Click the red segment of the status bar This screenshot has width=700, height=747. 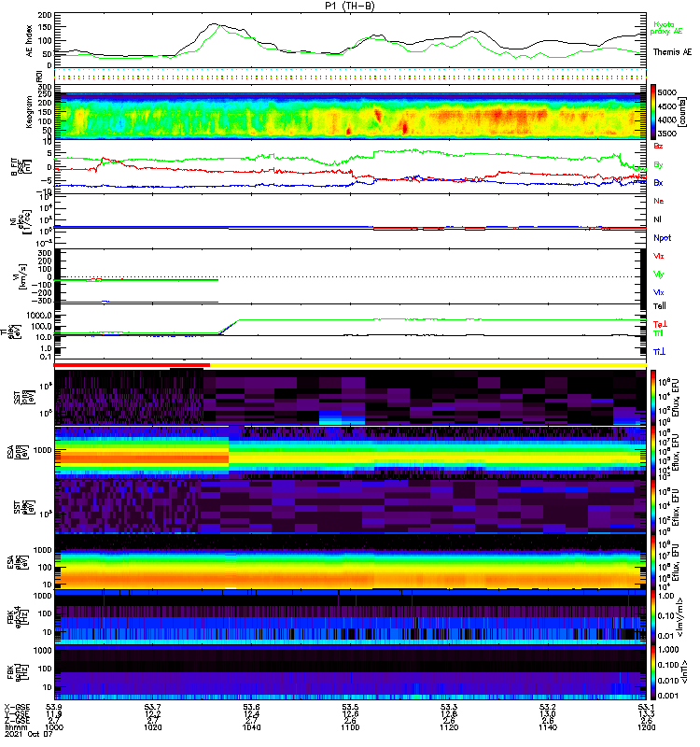tap(132, 365)
